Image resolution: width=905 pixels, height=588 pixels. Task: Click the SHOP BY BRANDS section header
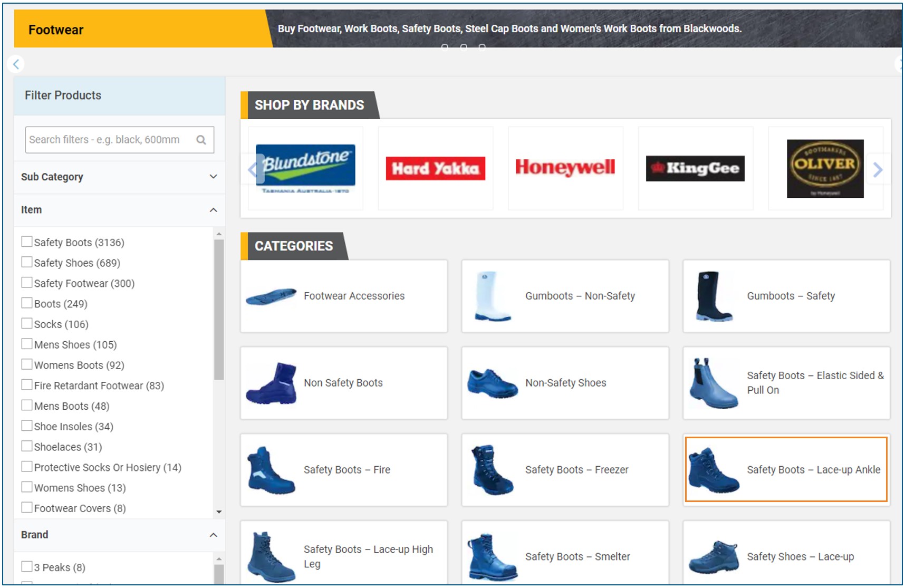pos(309,105)
